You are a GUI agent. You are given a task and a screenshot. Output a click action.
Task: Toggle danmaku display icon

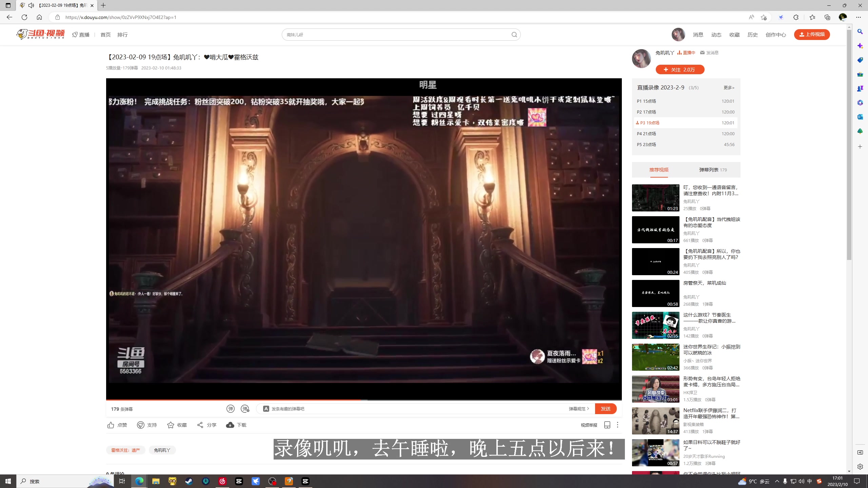click(231, 409)
